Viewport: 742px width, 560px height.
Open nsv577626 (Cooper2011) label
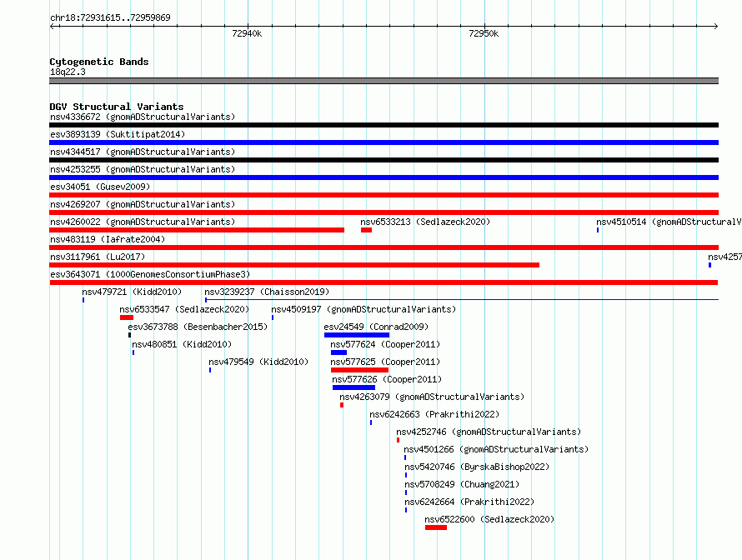387,379
